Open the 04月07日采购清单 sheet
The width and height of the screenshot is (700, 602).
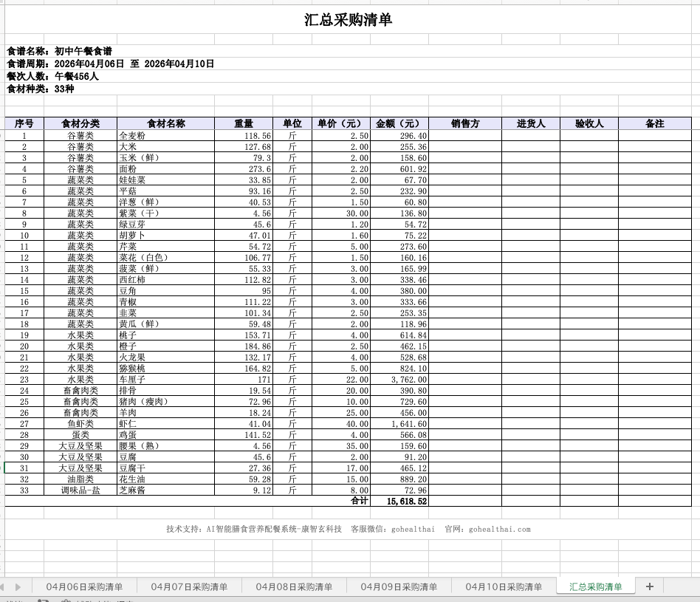[188, 585]
